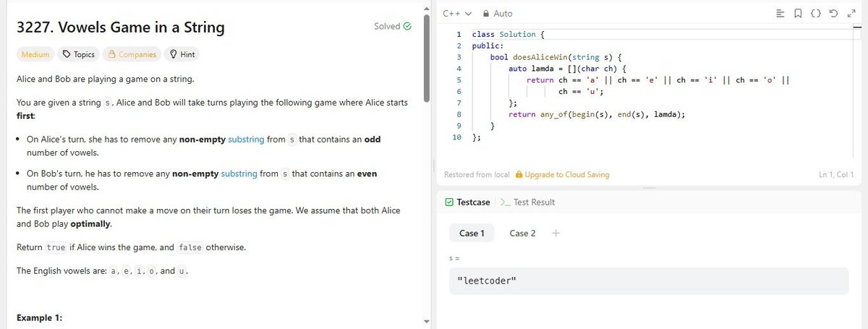Open the Companies chip
The width and height of the screenshot is (868, 329).
[132, 54]
